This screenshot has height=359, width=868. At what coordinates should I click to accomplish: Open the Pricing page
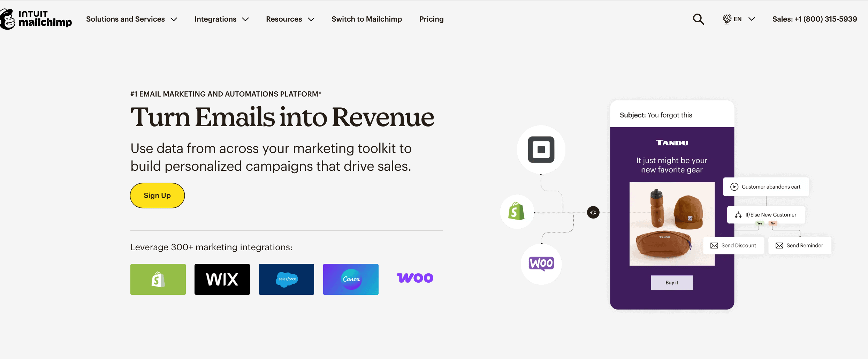pyautogui.click(x=432, y=19)
